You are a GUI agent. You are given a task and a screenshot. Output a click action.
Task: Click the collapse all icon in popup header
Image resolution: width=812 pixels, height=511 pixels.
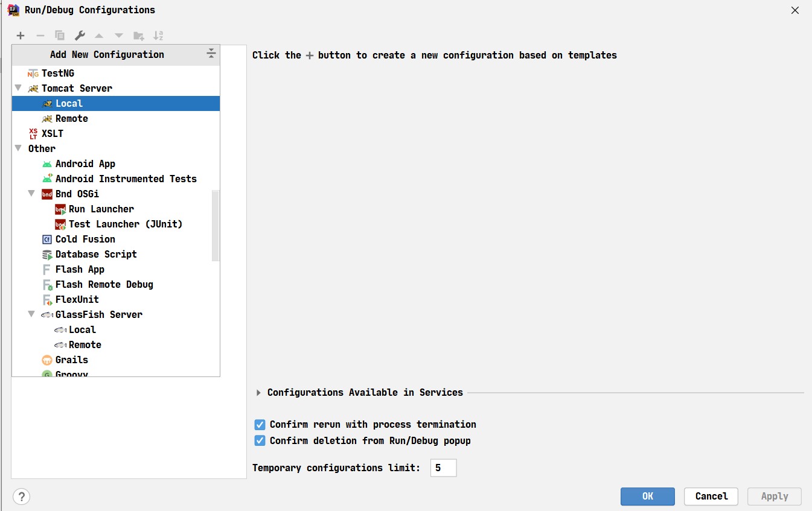pyautogui.click(x=211, y=54)
